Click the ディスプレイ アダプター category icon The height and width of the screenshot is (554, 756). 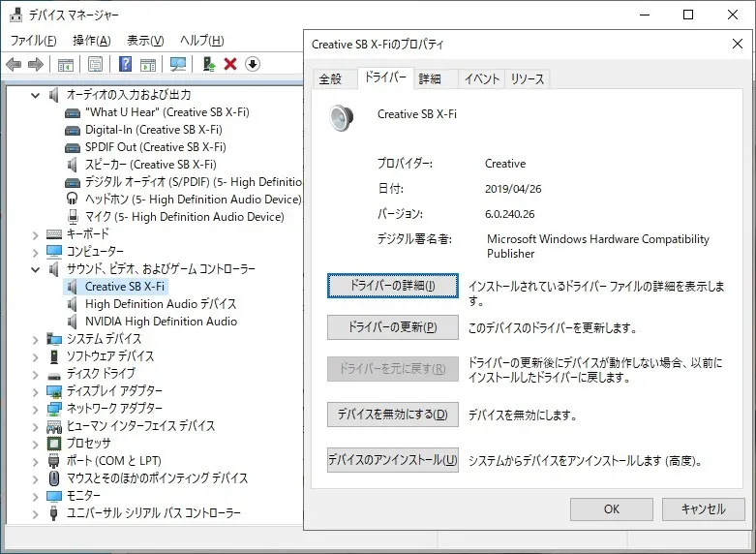(54, 391)
